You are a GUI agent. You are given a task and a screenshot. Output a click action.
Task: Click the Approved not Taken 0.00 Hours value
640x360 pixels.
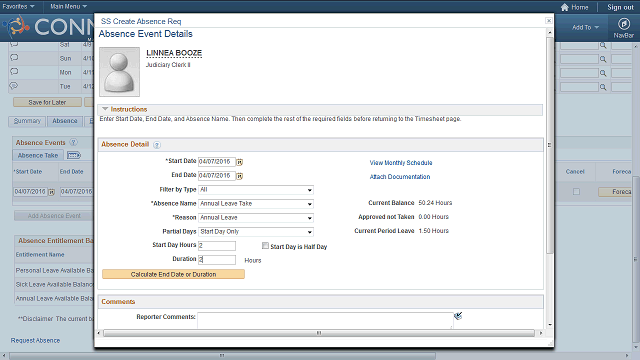point(433,217)
